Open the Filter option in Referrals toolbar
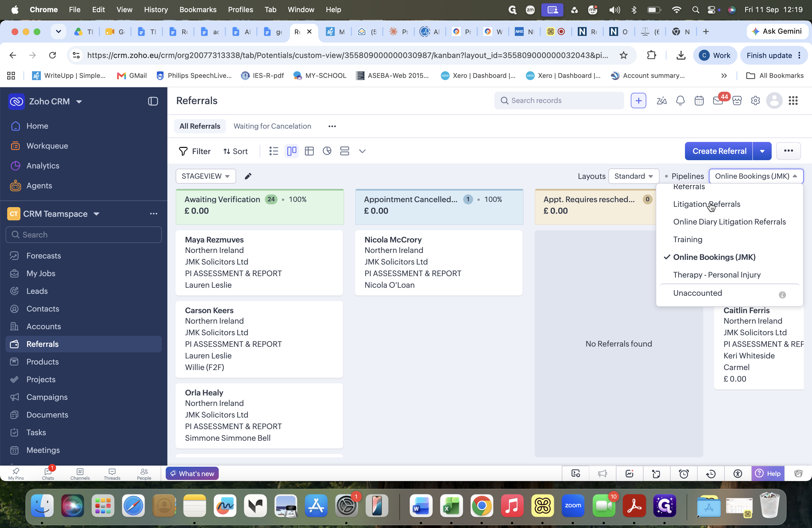812x528 pixels. [x=194, y=151]
